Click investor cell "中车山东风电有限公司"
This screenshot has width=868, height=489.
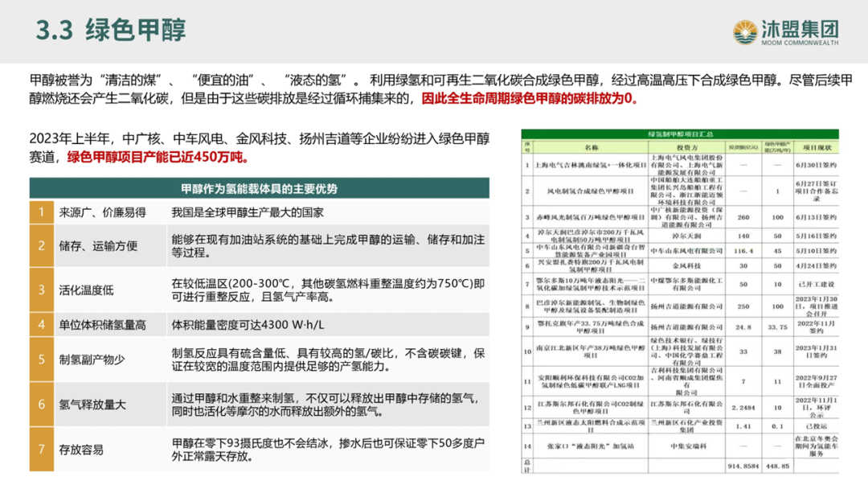click(687, 251)
